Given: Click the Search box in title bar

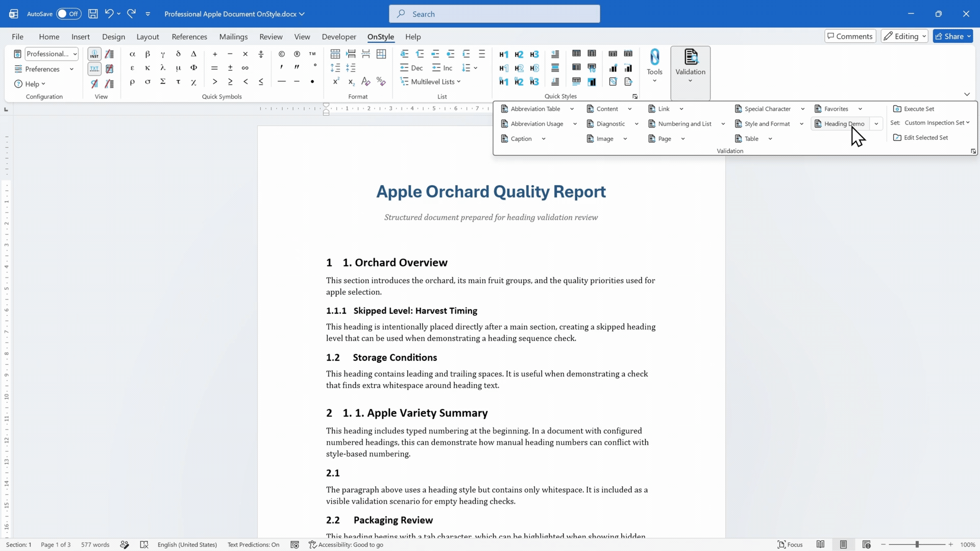Looking at the screenshot, I should click(494, 14).
